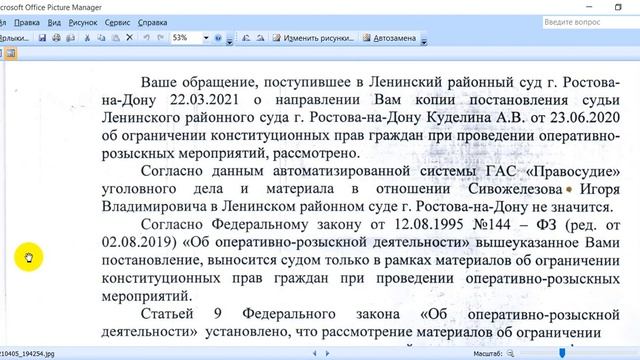Open the Справка menu
640x360 pixels.
tap(152, 23)
